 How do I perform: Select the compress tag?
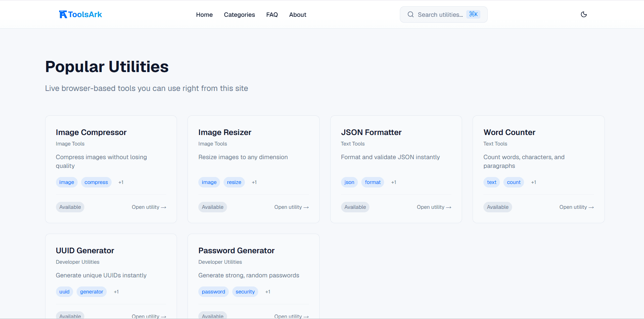click(x=96, y=182)
